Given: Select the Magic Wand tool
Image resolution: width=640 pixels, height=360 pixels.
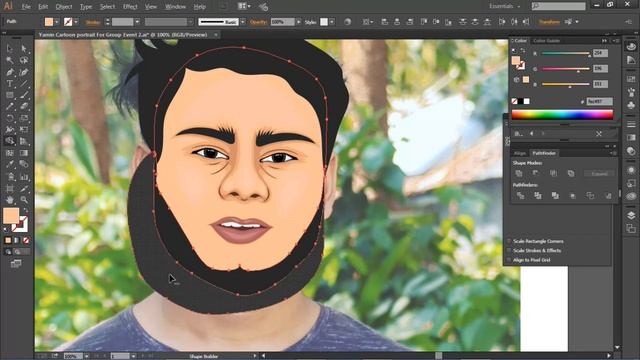Looking at the screenshot, I should (9, 60).
